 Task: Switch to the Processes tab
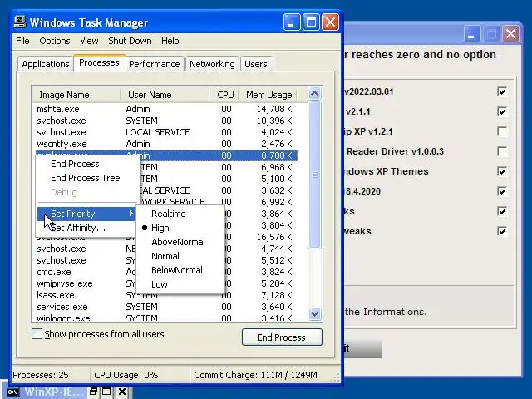[99, 63]
